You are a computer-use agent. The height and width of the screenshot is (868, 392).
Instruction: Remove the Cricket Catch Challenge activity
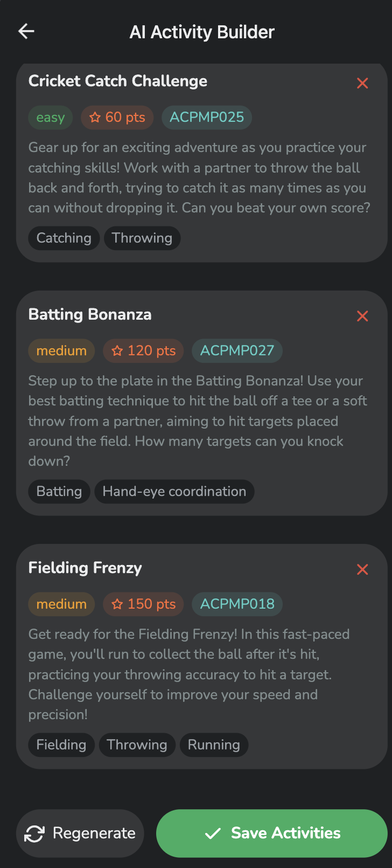click(362, 83)
